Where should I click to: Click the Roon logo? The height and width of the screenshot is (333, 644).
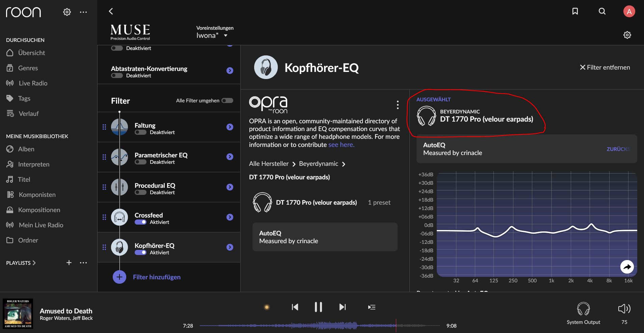tap(23, 12)
